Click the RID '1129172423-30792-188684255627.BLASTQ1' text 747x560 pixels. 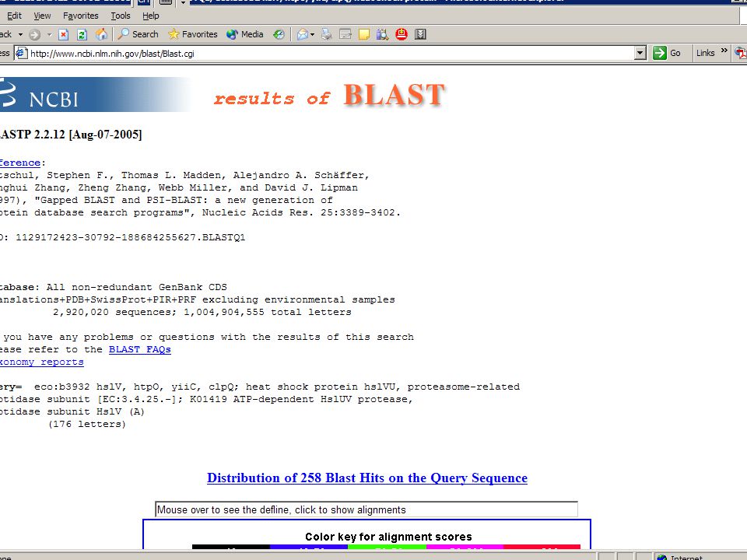tap(131, 237)
